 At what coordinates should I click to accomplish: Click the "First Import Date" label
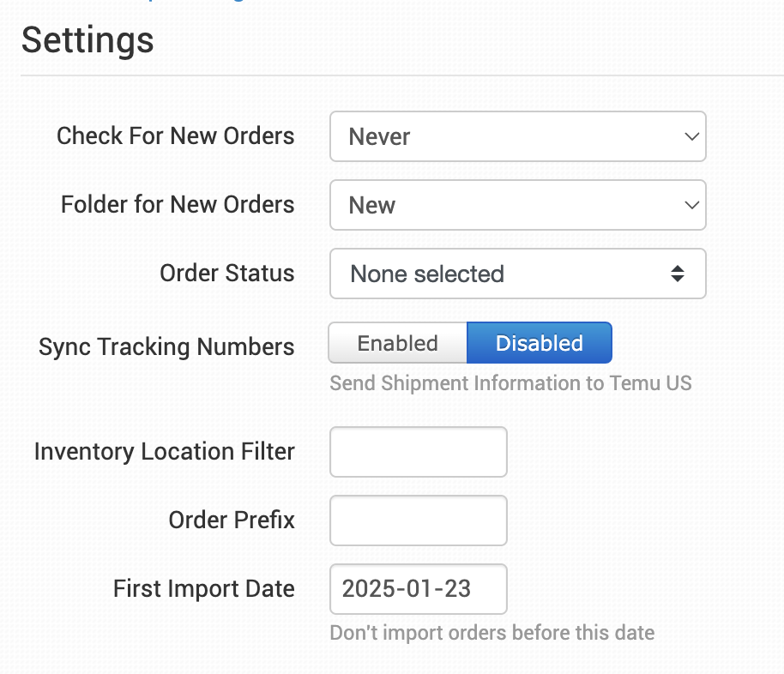[204, 588]
